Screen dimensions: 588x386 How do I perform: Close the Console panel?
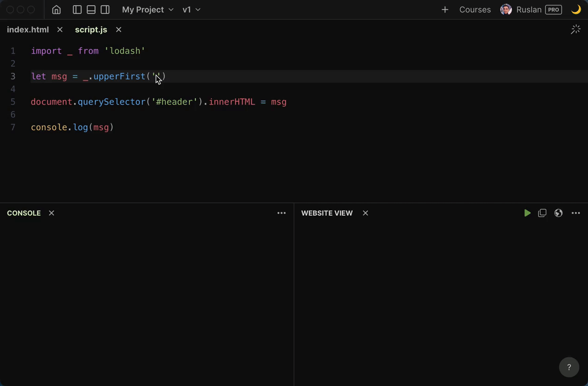[x=51, y=213]
